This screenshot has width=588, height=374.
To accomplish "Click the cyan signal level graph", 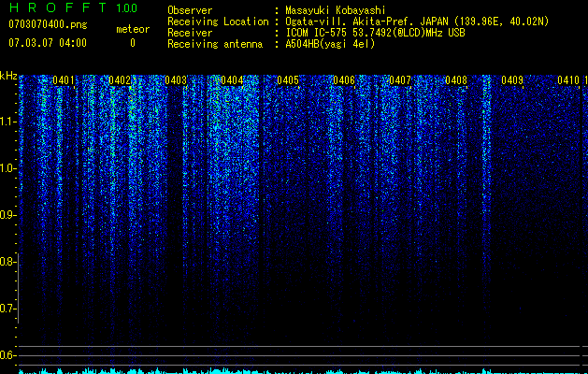I will pyautogui.click(x=303, y=371).
